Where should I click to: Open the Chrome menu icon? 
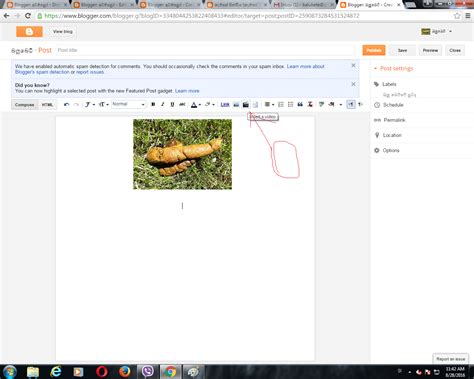(468, 16)
